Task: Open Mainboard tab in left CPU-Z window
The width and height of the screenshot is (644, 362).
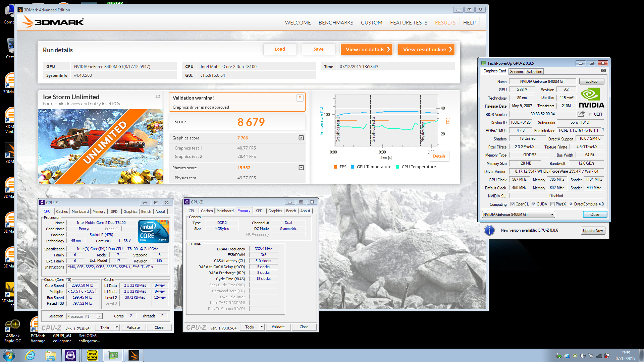Action: (x=80, y=212)
